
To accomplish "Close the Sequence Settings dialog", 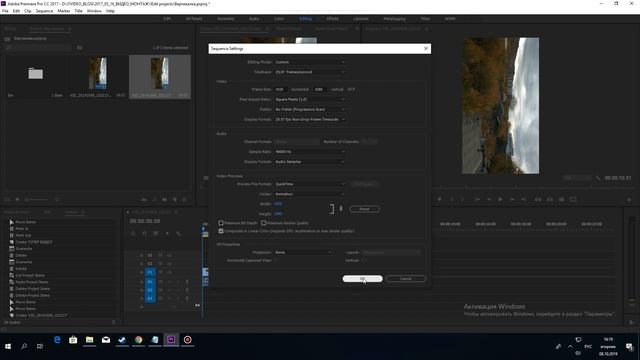I will coord(426,49).
